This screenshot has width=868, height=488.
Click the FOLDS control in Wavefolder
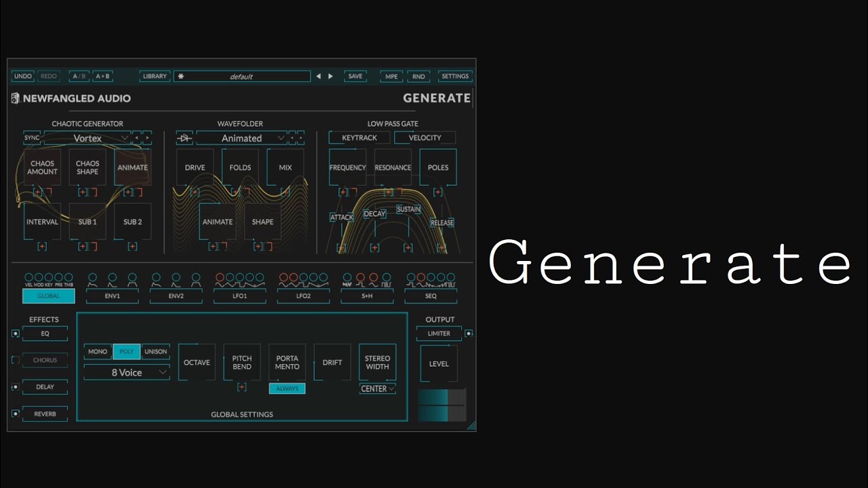point(240,167)
